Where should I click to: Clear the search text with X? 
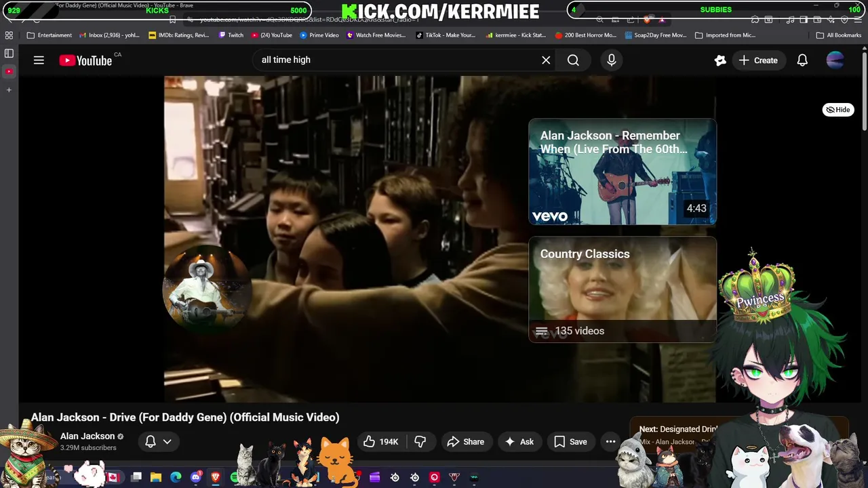pos(546,60)
